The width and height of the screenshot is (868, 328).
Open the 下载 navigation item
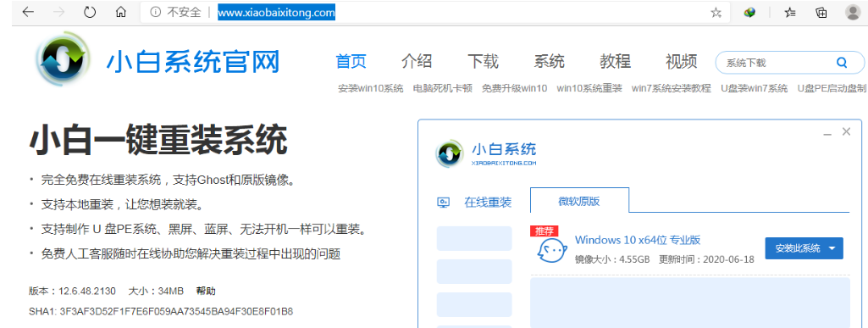pyautogui.click(x=484, y=61)
